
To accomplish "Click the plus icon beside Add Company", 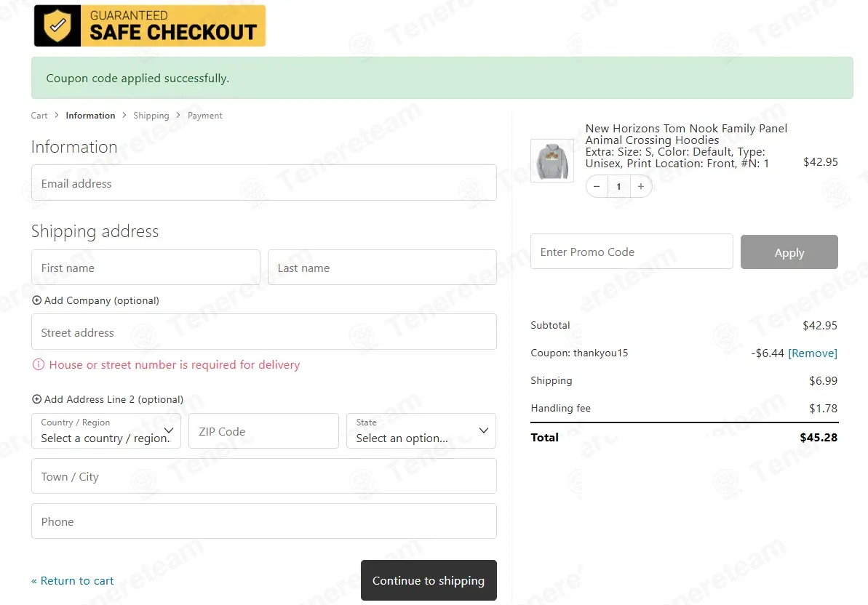I will 36,300.
